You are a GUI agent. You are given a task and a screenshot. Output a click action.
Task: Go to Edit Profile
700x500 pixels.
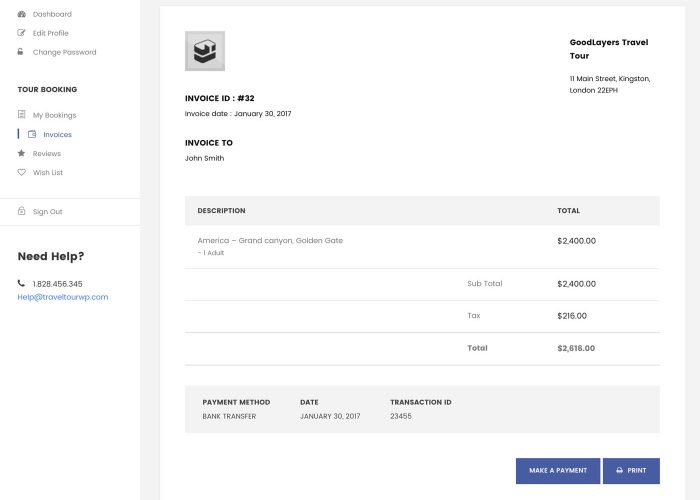click(x=50, y=33)
